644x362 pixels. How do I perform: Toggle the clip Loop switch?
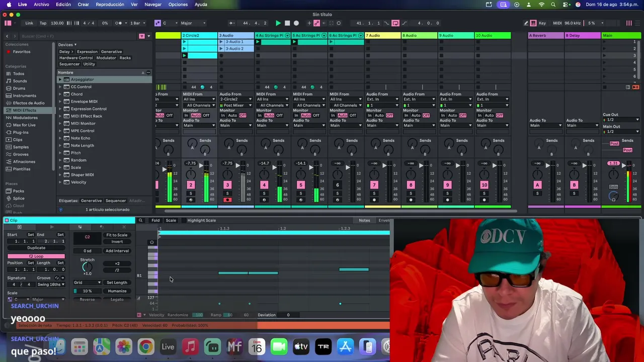(36, 256)
